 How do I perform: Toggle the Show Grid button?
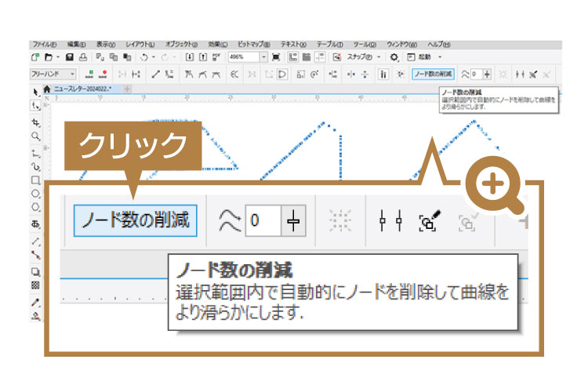point(307,57)
